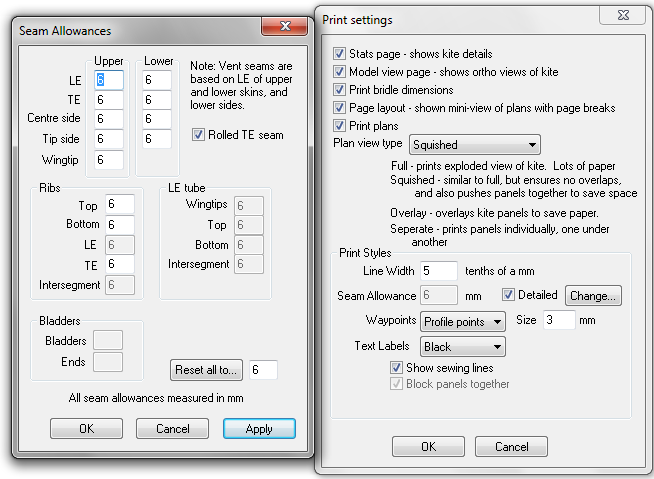The width and height of the screenshot is (654, 479).
Task: Toggle the Print plans checkbox
Action: click(x=340, y=126)
